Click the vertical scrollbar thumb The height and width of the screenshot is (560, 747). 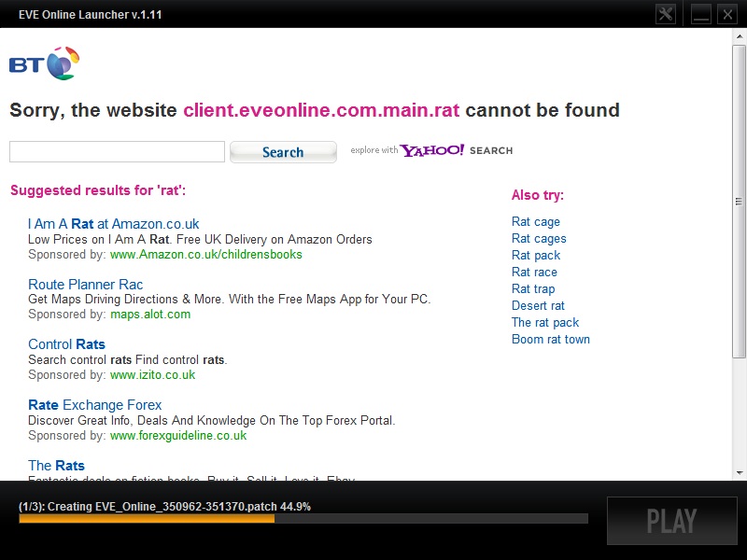pos(739,202)
